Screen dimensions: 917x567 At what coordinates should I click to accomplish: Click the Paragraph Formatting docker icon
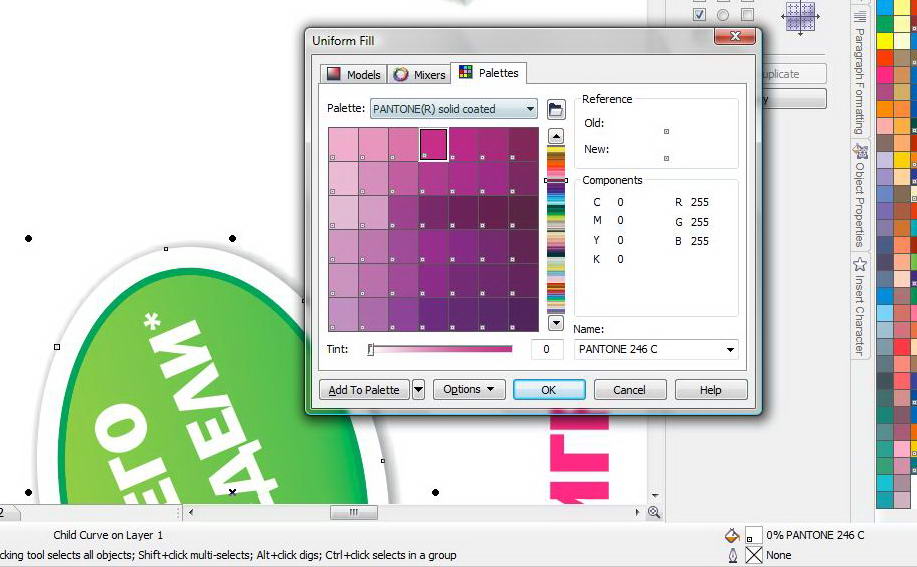click(860, 16)
